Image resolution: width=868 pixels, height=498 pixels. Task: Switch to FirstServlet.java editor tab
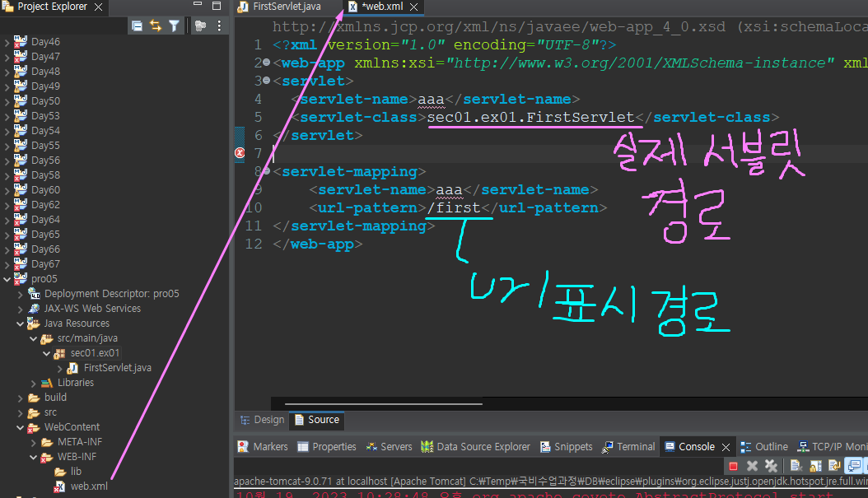pyautogui.click(x=279, y=7)
